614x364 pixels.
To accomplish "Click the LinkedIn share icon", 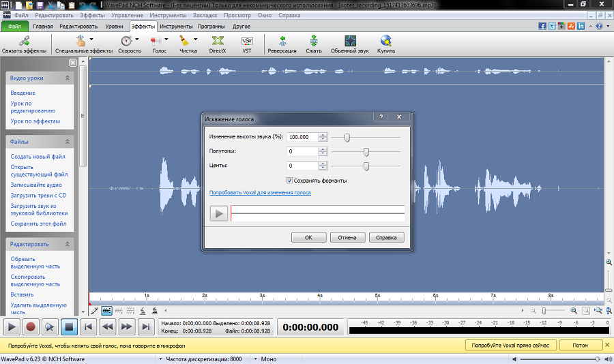I will (581, 26).
